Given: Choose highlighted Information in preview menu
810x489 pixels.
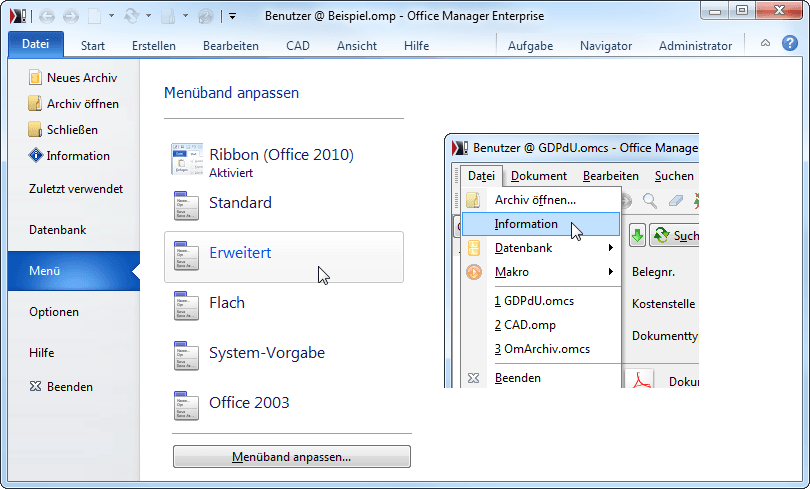Looking at the screenshot, I should click(540, 224).
